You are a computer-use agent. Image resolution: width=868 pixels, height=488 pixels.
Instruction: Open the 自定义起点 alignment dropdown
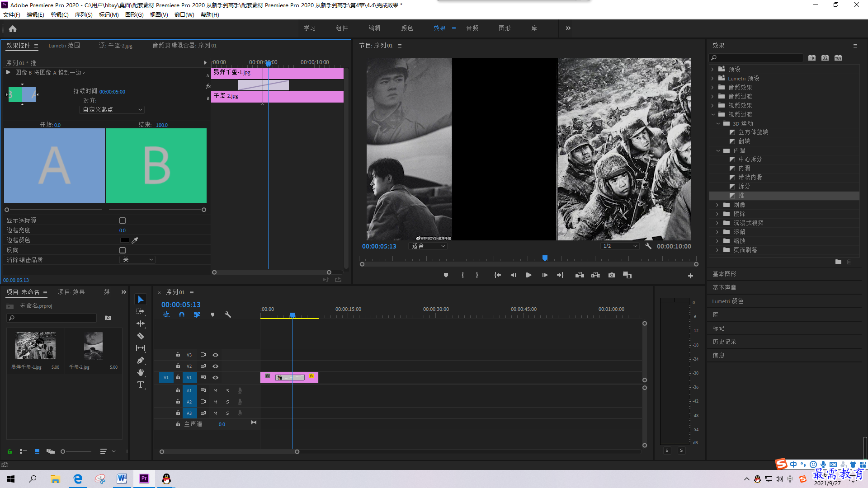coord(112,110)
